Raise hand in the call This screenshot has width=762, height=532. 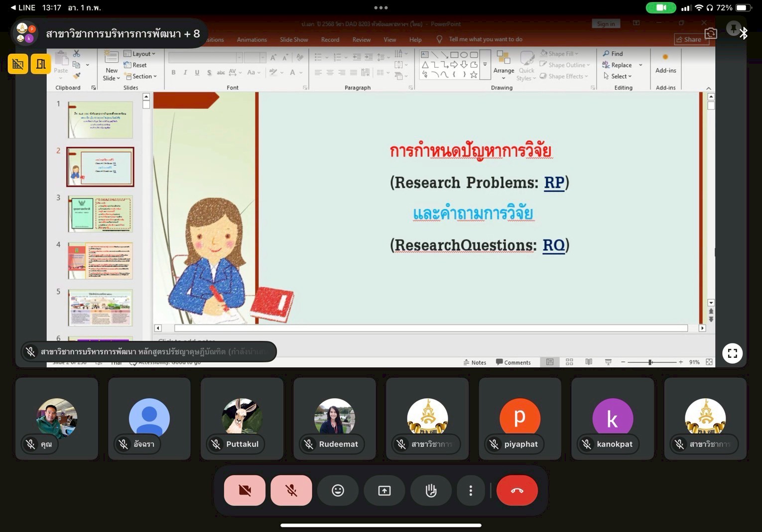point(431,490)
